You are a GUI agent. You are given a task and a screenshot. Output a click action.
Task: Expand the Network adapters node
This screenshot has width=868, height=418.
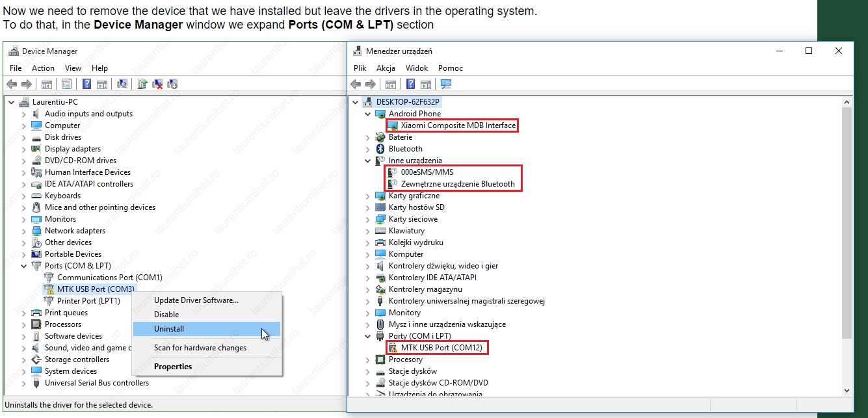[24, 231]
